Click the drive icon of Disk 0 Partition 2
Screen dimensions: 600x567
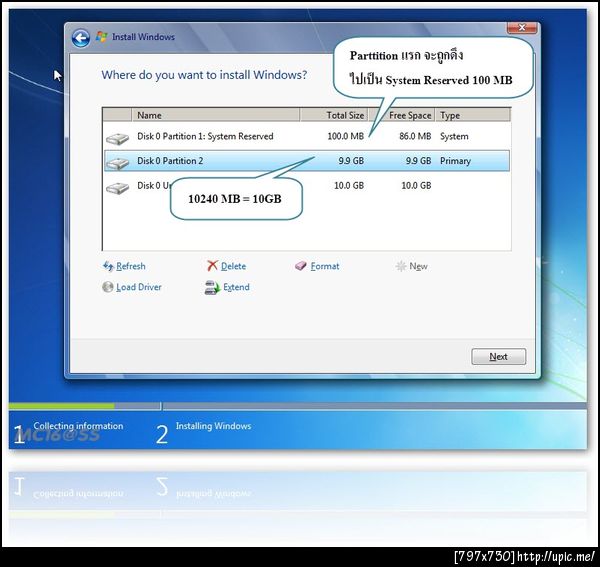pyautogui.click(x=117, y=163)
